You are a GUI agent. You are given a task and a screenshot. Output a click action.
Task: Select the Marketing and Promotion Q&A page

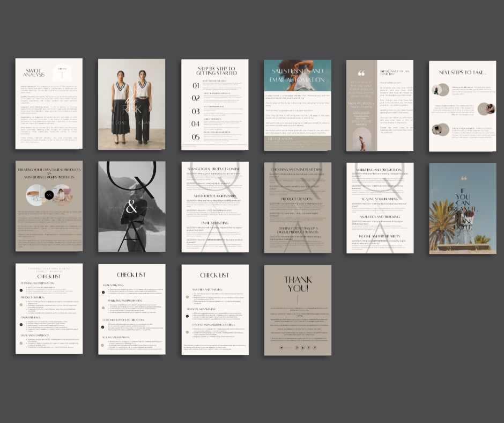click(380, 207)
